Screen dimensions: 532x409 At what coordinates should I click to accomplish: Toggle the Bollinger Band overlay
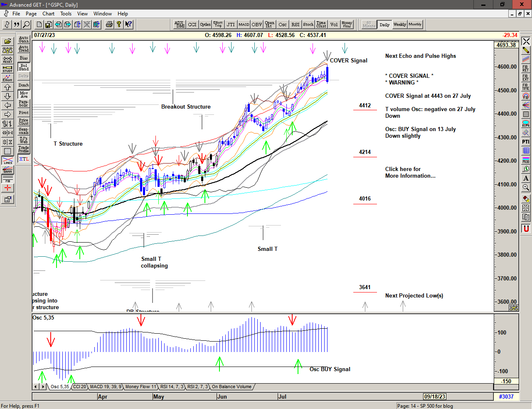[x=24, y=67]
